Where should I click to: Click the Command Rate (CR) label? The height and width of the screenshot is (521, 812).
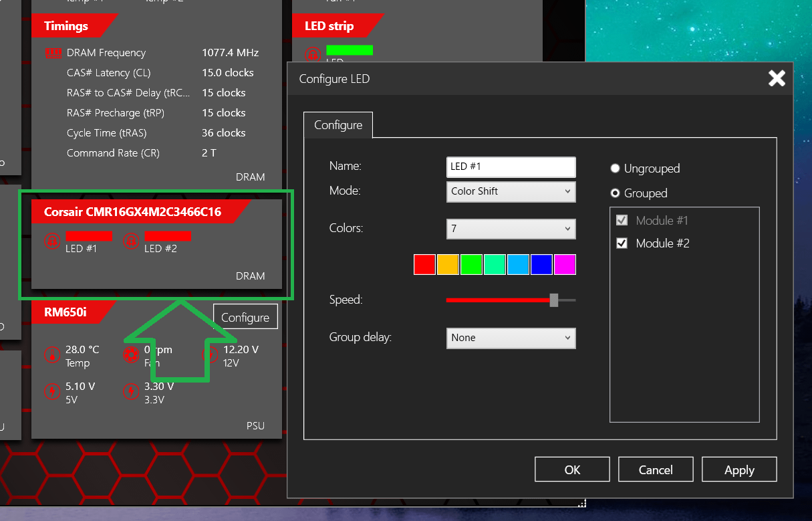(x=114, y=153)
